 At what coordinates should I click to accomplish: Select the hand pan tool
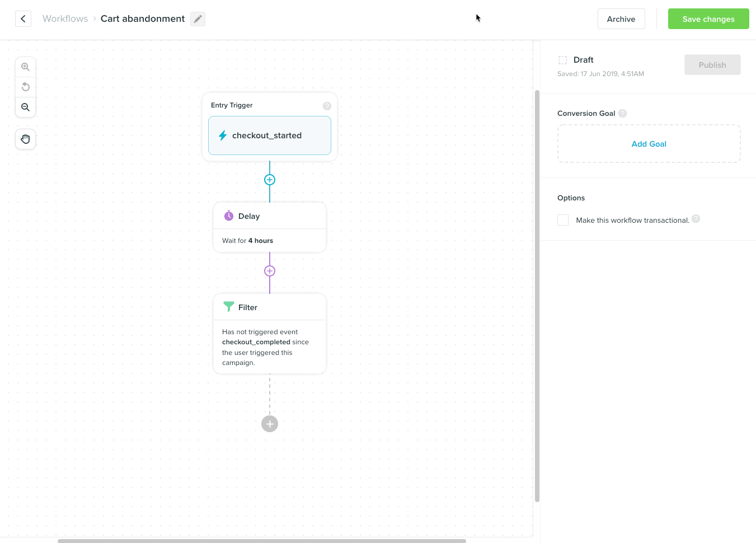coord(25,139)
